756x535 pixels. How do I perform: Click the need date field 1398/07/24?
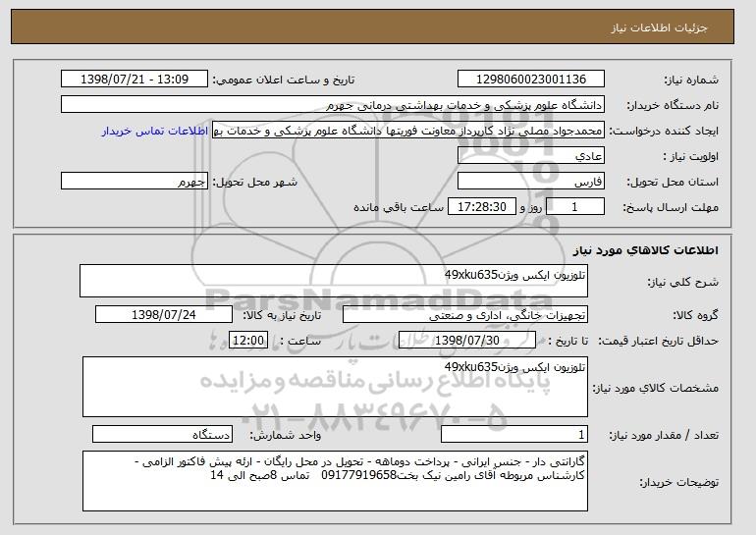[x=164, y=315]
